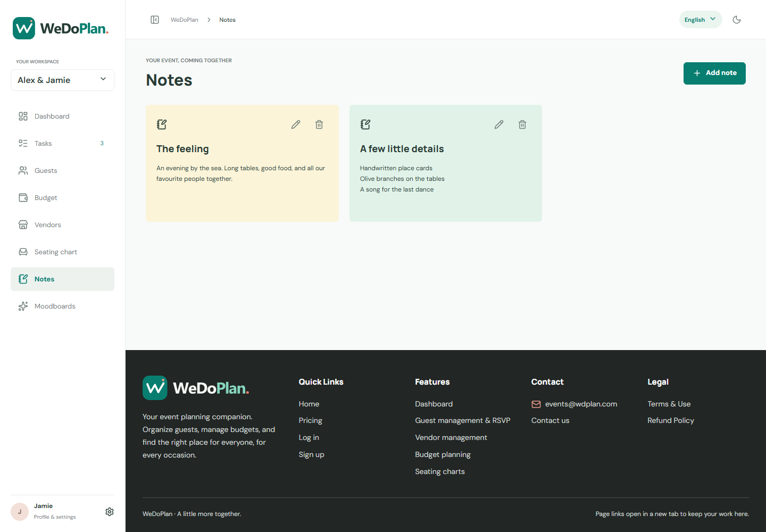Image resolution: width=766 pixels, height=532 pixels.
Task: Open Budget planning footer link
Action: pos(443,455)
